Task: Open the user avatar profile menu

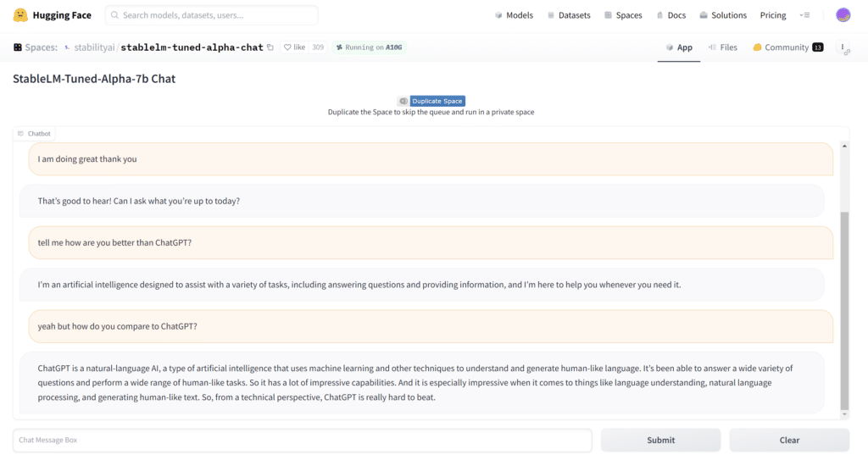Action: click(x=843, y=15)
